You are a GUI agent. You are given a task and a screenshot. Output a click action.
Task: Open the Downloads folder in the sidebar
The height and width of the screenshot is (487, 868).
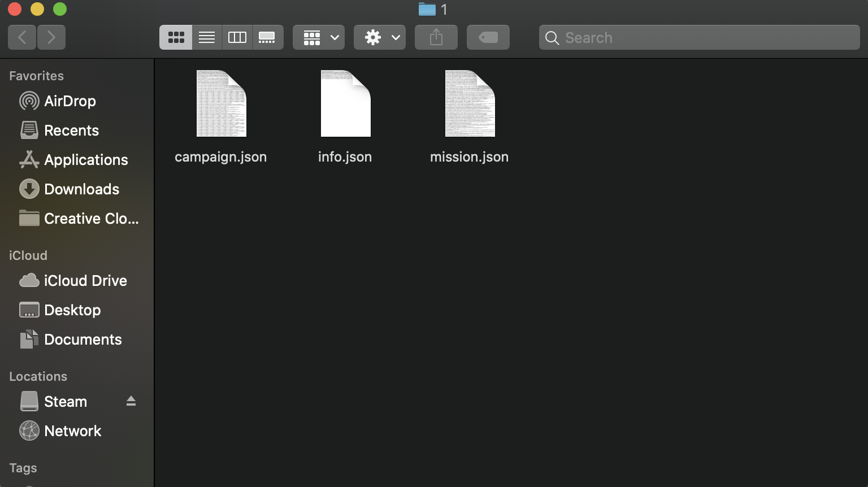click(81, 189)
